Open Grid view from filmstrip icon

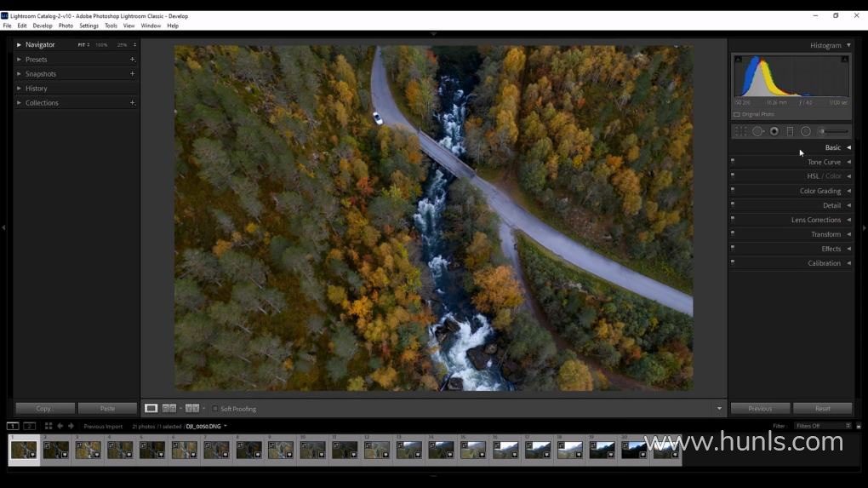coord(49,426)
